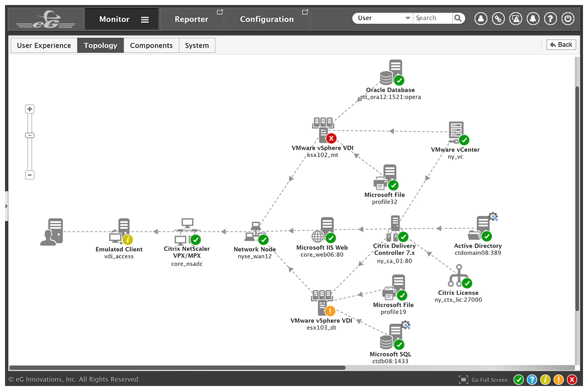Click the vertical scrollbar thumb
Viewport: 588px width, 391px height.
click(x=577, y=198)
